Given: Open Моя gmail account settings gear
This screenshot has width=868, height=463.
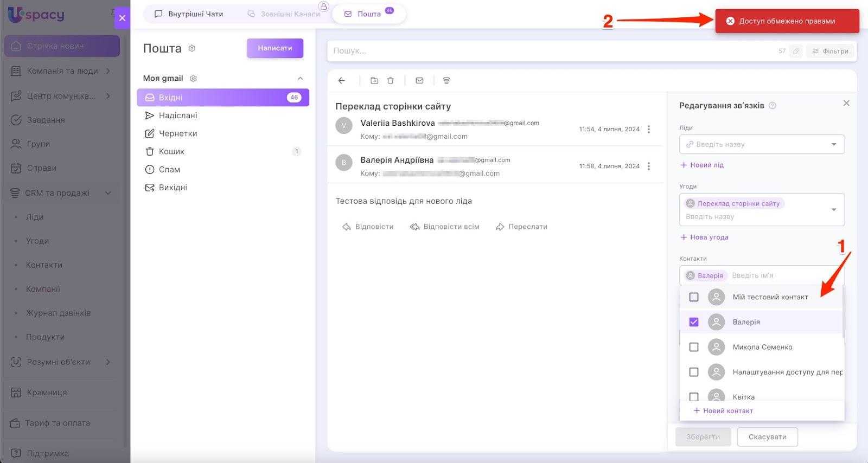Looking at the screenshot, I should pyautogui.click(x=193, y=79).
